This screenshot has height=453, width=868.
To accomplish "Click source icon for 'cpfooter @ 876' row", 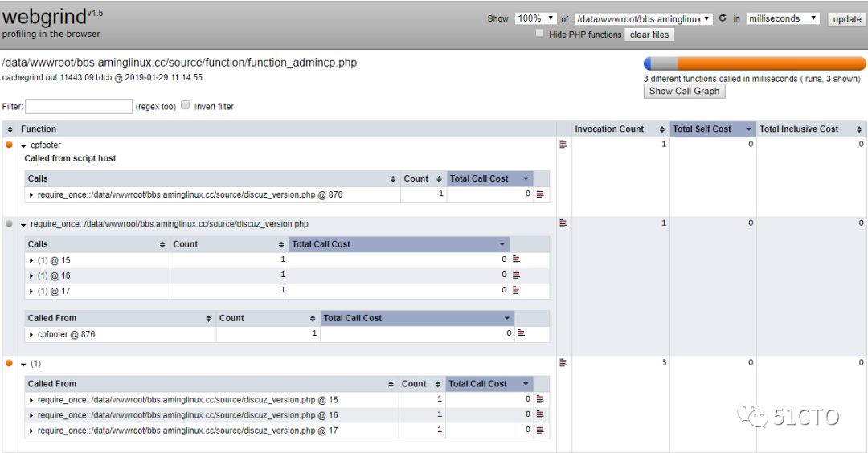I will pos(521,333).
